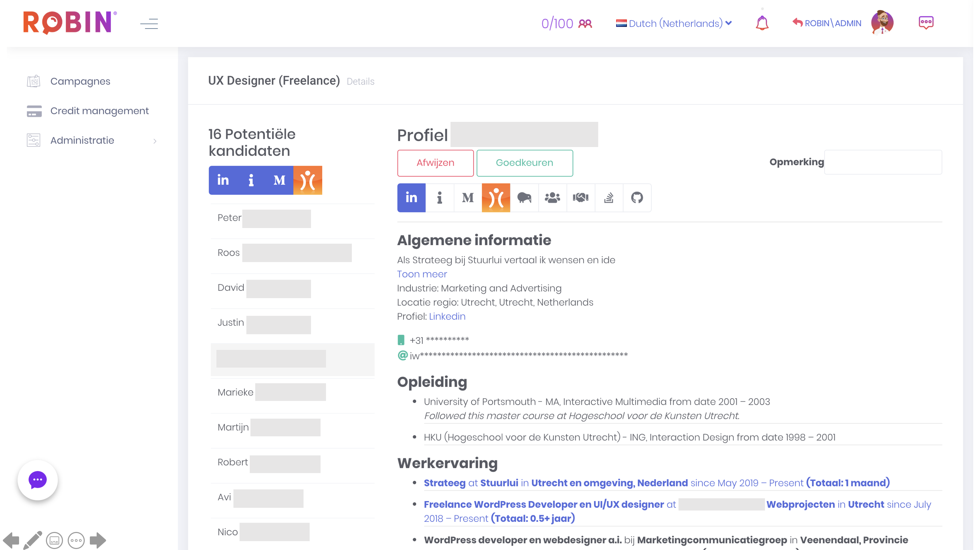Image resolution: width=980 pixels, height=550 pixels.
Task: Expand profile summary with Toon meer
Action: [422, 274]
